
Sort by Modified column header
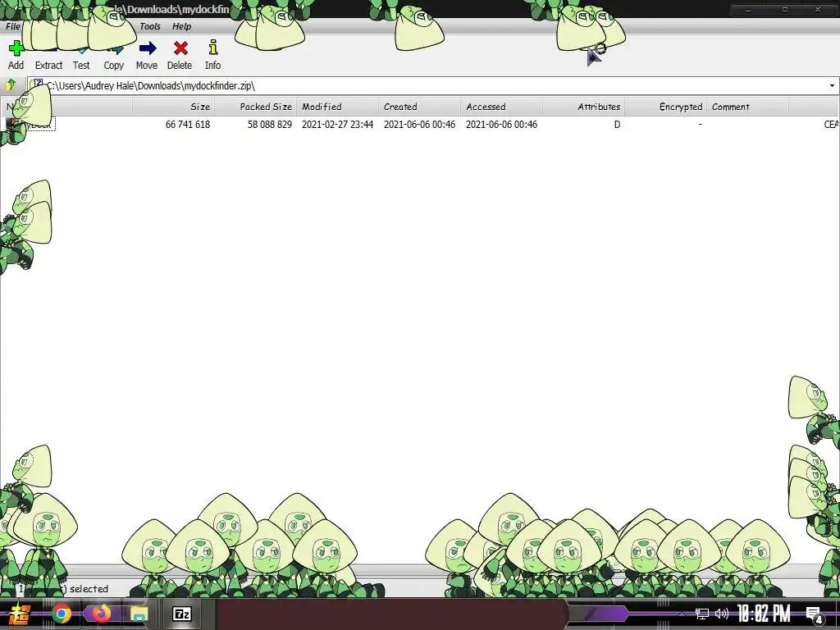pos(337,107)
